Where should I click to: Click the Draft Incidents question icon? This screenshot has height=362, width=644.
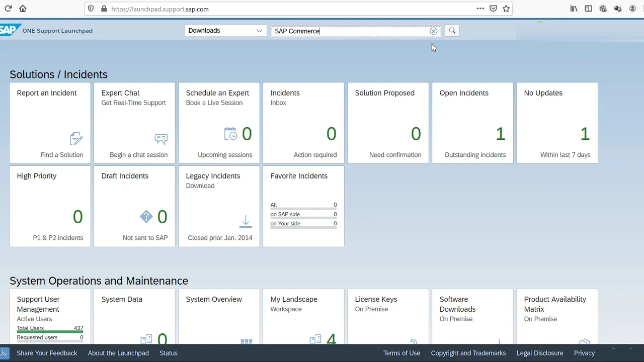pos(146,217)
